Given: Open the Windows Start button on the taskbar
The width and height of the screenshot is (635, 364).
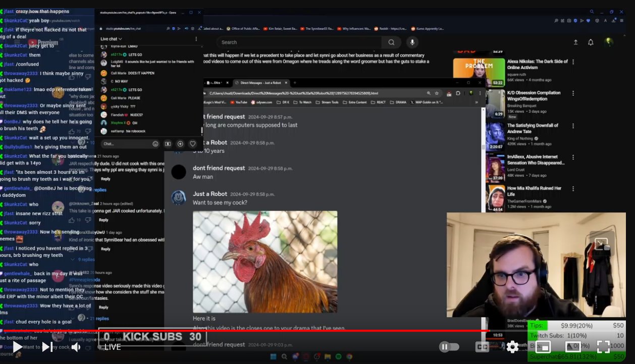Looking at the screenshot, I should coord(273,357).
